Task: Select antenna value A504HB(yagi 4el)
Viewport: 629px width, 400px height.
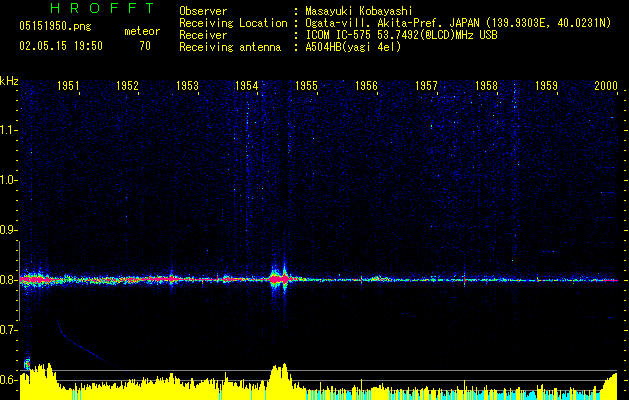Action: point(353,47)
